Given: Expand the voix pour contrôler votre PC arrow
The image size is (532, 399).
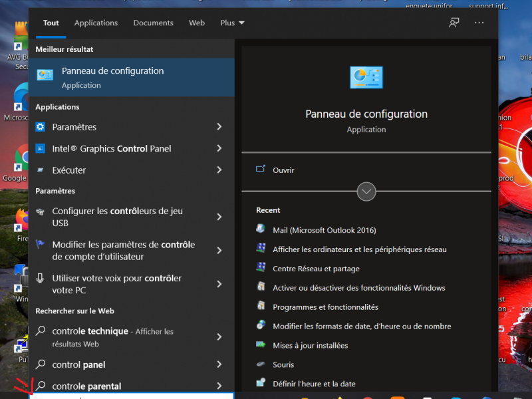Looking at the screenshot, I should pos(219,284).
